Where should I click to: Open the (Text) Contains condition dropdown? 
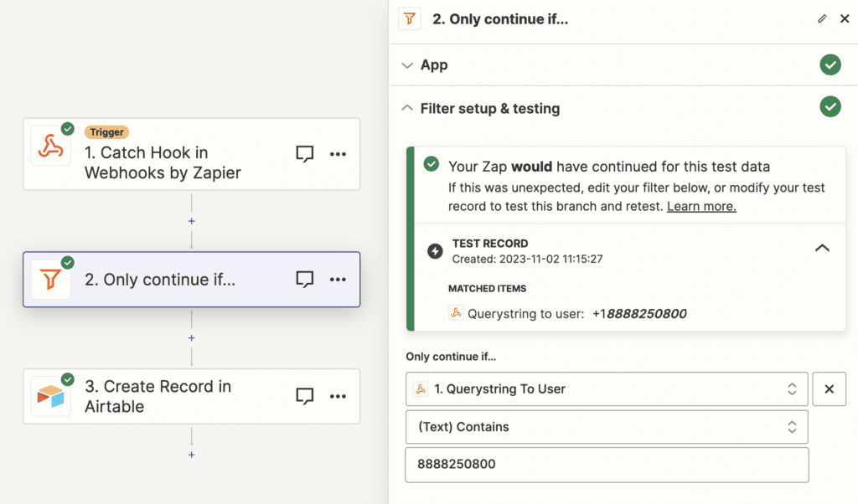(x=607, y=427)
